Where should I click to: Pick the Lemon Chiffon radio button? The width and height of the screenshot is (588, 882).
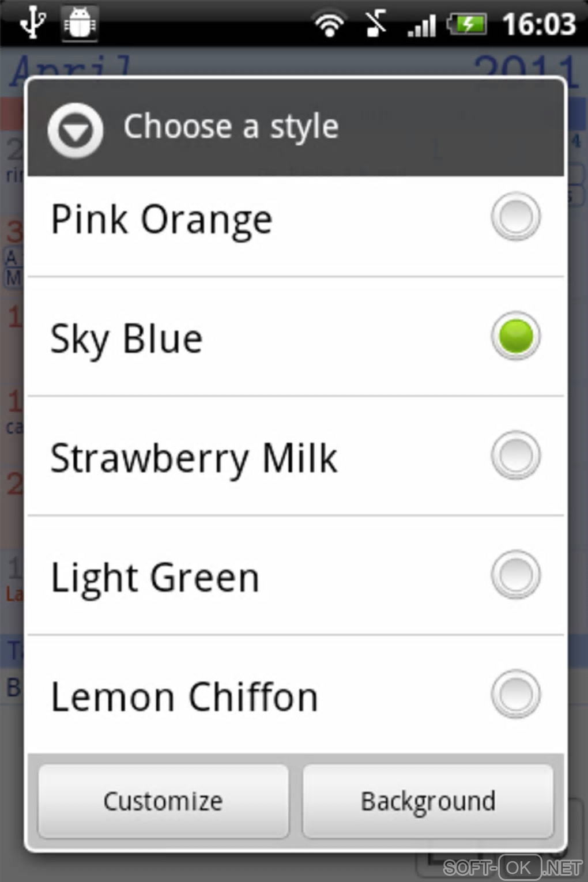[515, 694]
